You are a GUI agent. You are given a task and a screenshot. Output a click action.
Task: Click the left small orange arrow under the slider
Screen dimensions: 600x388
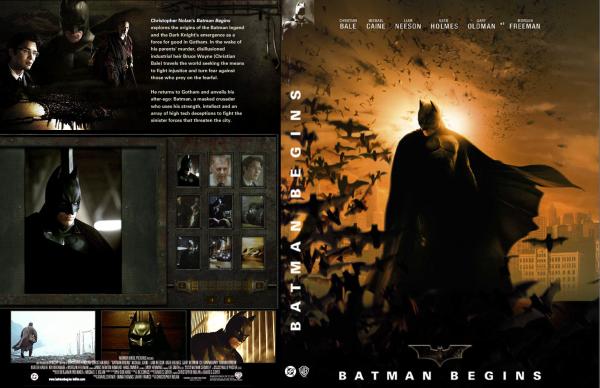pos(213,301)
